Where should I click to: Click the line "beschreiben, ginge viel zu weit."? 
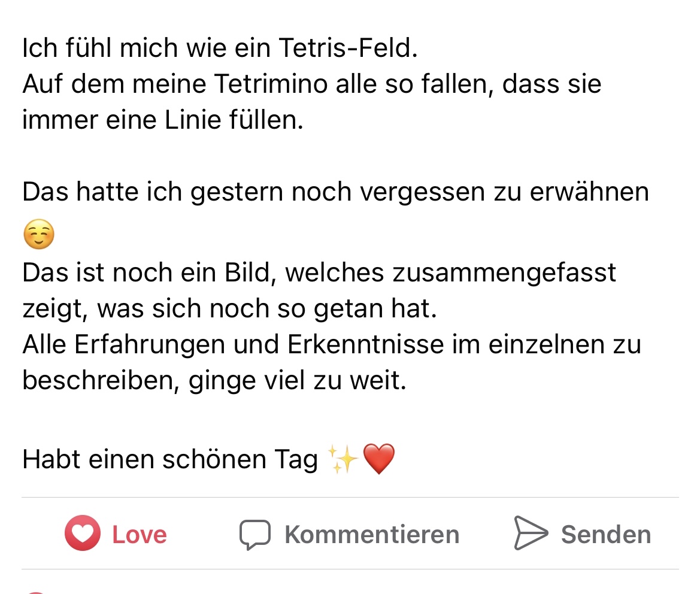[x=214, y=381]
